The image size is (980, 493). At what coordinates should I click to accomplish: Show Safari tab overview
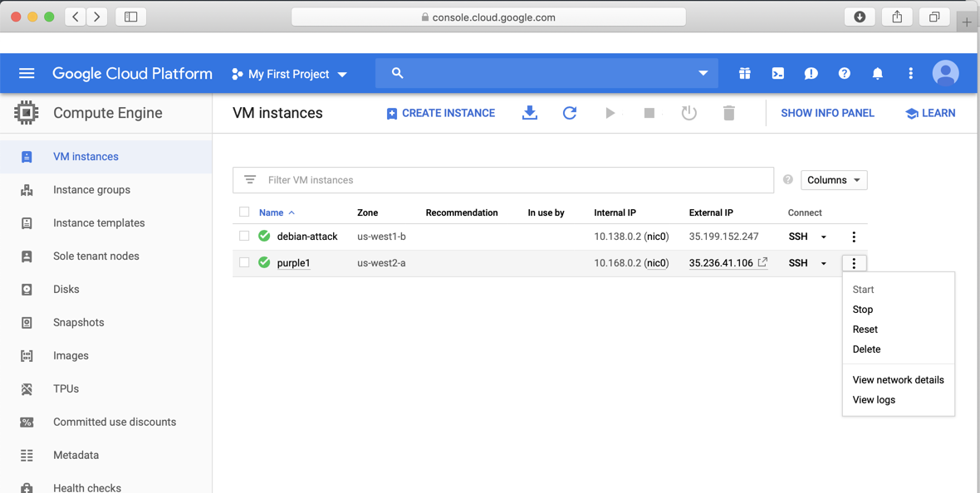click(x=934, y=17)
